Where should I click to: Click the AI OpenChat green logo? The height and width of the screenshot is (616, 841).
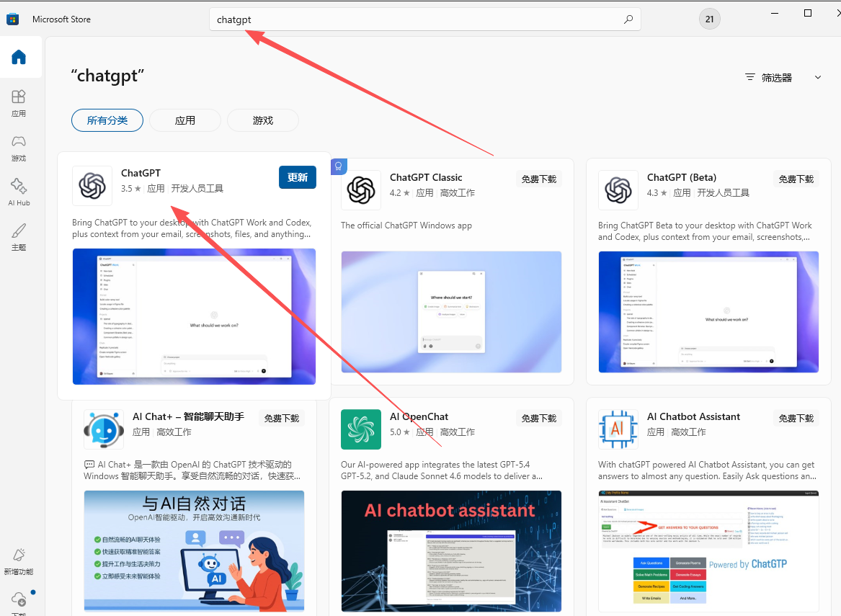point(361,429)
